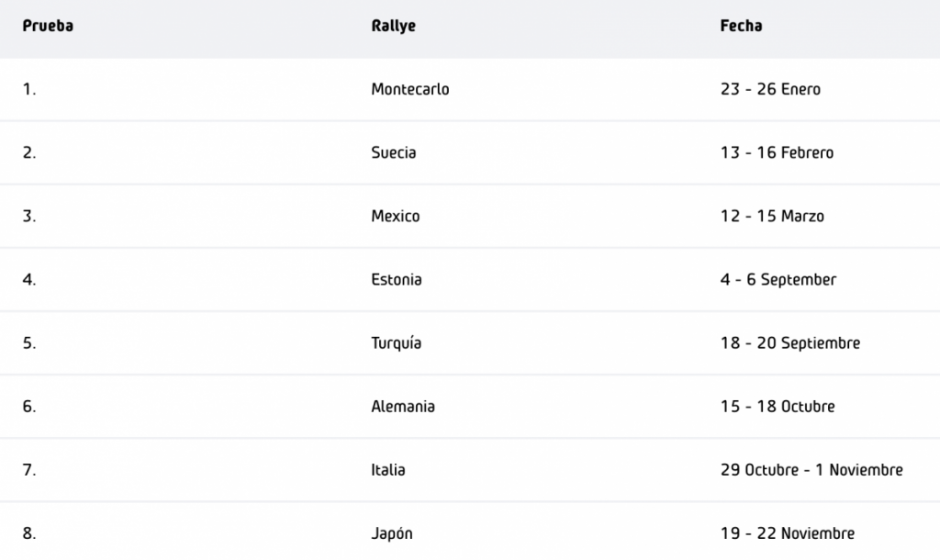Click round number 1. in Prueba column
Screen dimensions: 940x560
29,89
